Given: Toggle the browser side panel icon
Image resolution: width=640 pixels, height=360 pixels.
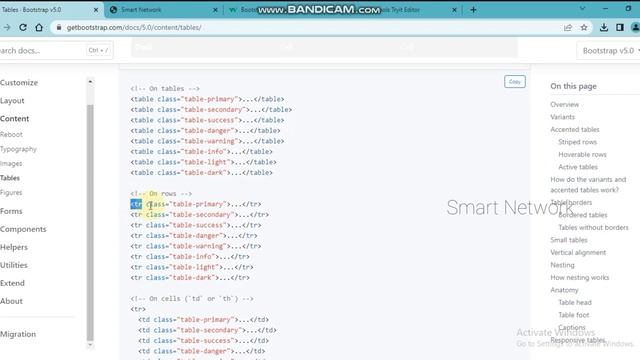Looking at the screenshot, I should tap(620, 27).
